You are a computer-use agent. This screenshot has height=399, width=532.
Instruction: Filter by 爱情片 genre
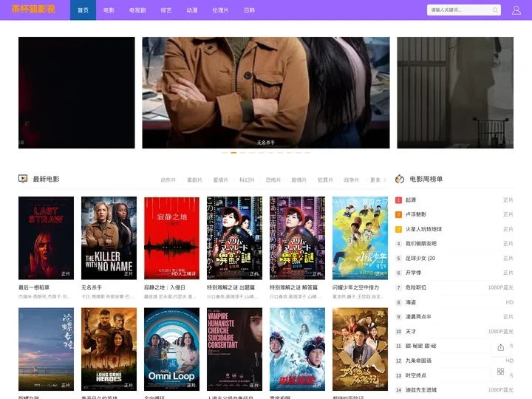(220, 180)
